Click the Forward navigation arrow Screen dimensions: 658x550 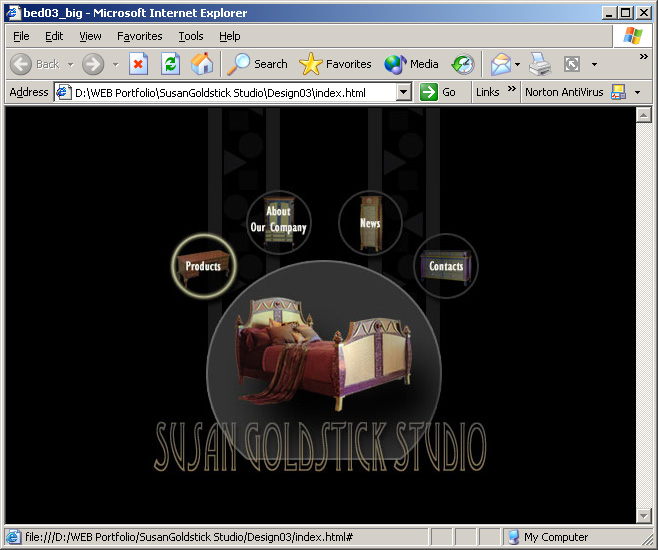tap(93, 64)
